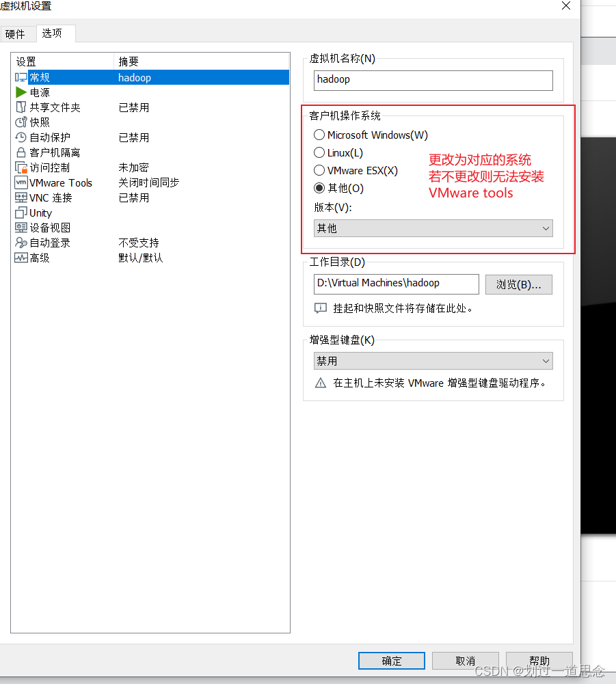Image resolution: width=616 pixels, height=684 pixels.
Task: Click the hadoop summary in 常规 row
Action: pyautogui.click(x=135, y=78)
